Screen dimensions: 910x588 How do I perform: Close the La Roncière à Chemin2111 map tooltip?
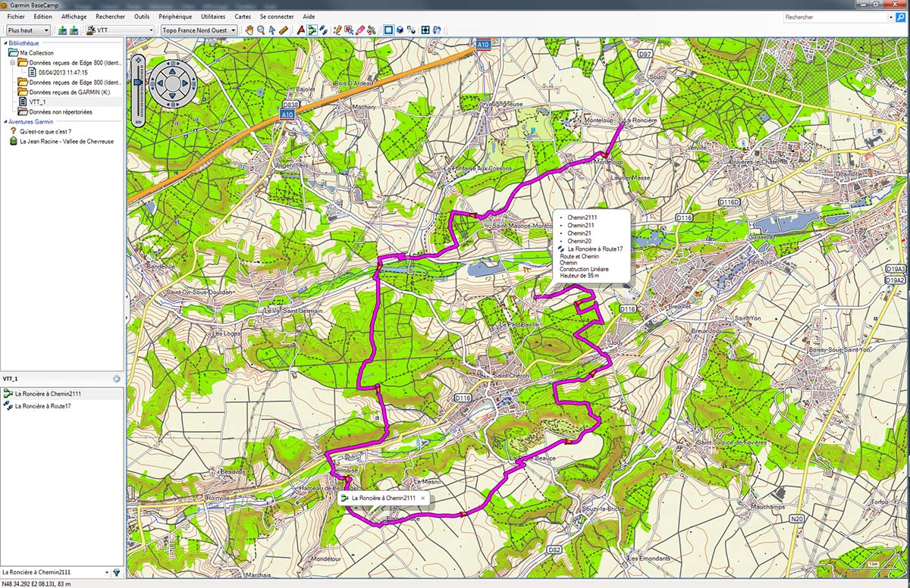click(422, 499)
